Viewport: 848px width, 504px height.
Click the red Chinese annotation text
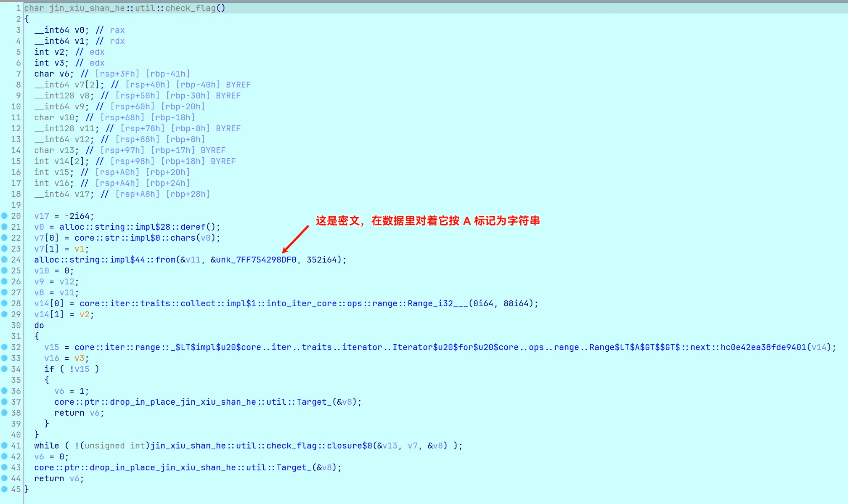pos(428,221)
